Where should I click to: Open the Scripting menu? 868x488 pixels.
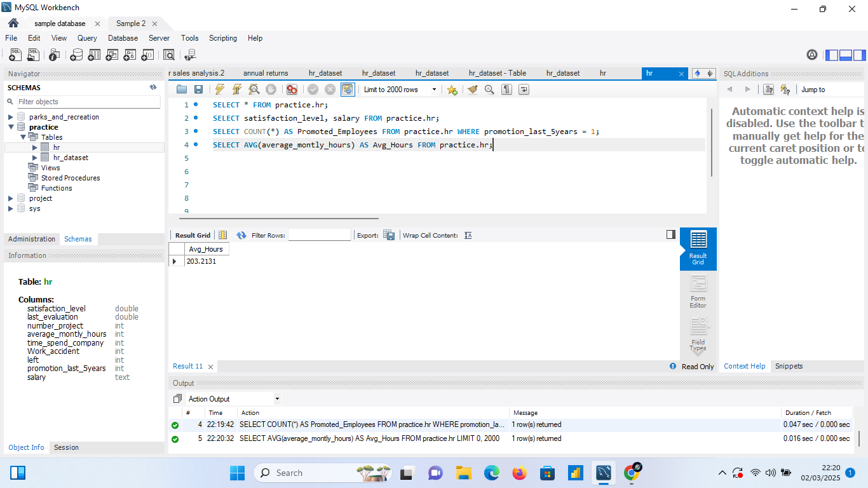pos(222,38)
